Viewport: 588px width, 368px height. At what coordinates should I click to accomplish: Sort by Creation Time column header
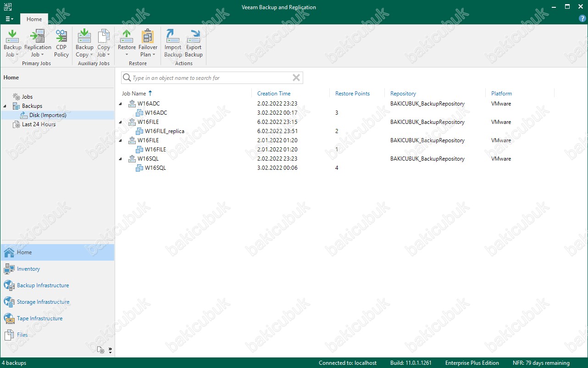click(274, 94)
